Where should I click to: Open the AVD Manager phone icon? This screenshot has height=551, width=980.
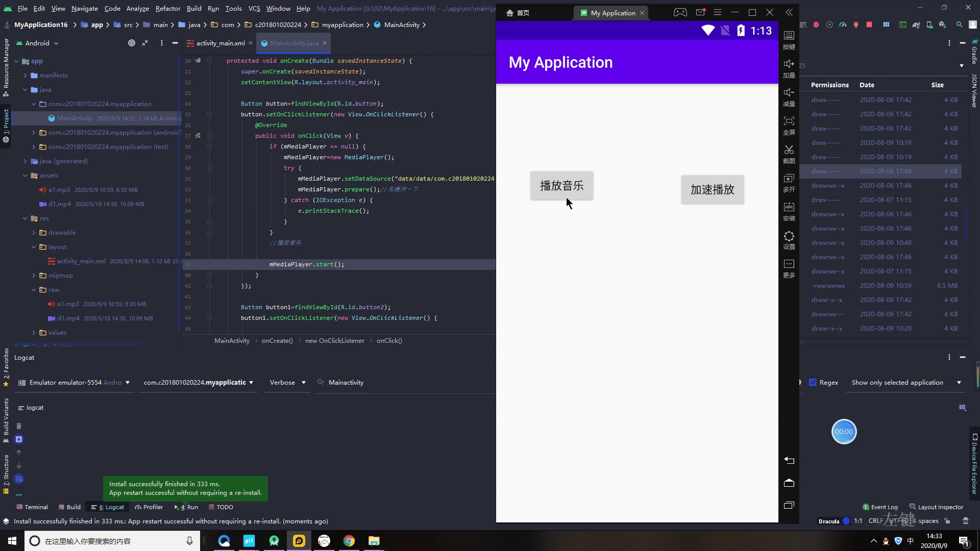point(929,24)
